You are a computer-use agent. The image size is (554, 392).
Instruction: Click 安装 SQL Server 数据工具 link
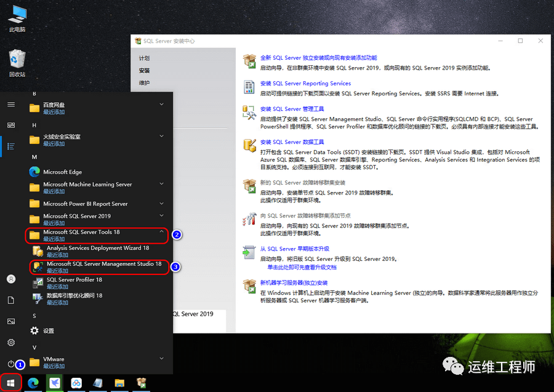click(292, 142)
